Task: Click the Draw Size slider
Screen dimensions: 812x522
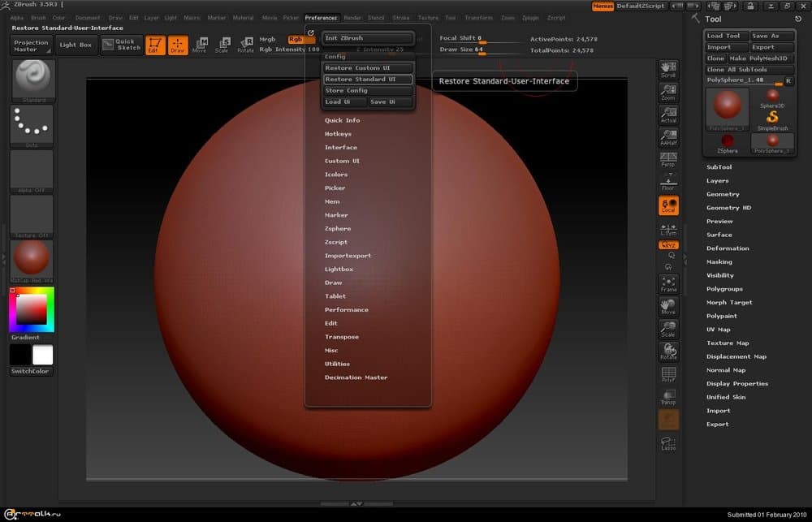Action: (480, 50)
